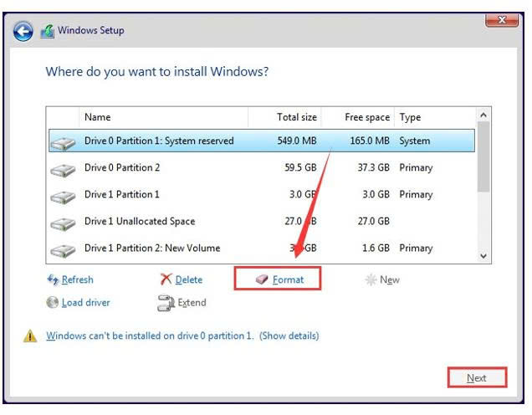The image size is (532, 415).
Task: Click the Total size column header
Action: [284, 117]
